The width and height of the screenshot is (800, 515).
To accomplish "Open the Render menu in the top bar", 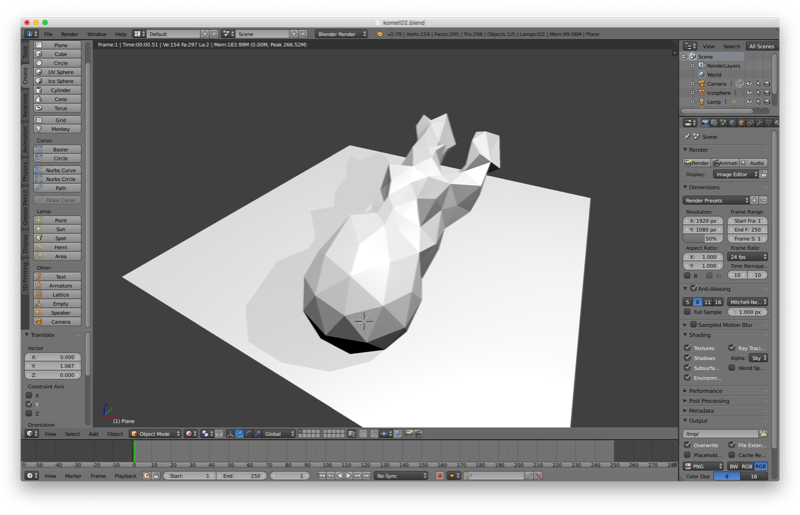I will click(x=69, y=34).
